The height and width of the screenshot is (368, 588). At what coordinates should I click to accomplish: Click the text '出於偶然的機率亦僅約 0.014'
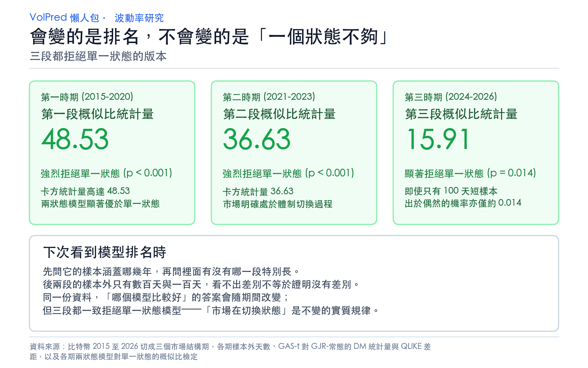pos(463,203)
